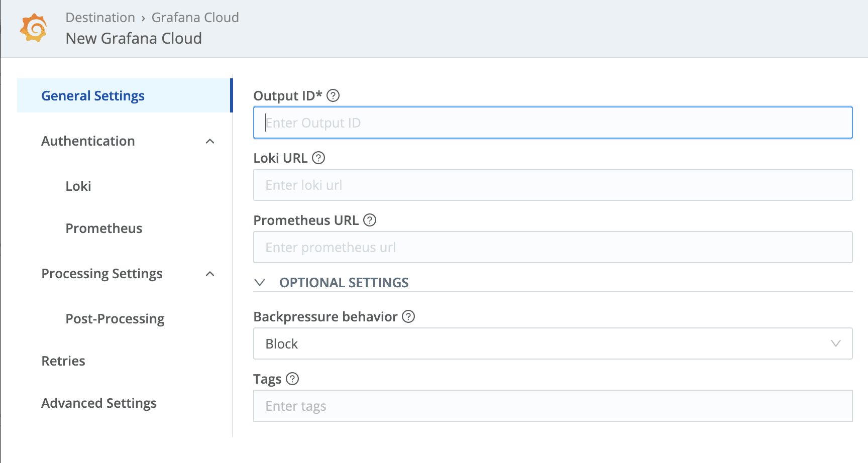Click the Loki URL help icon
Viewport: 868px width, 463px height.
coord(318,158)
